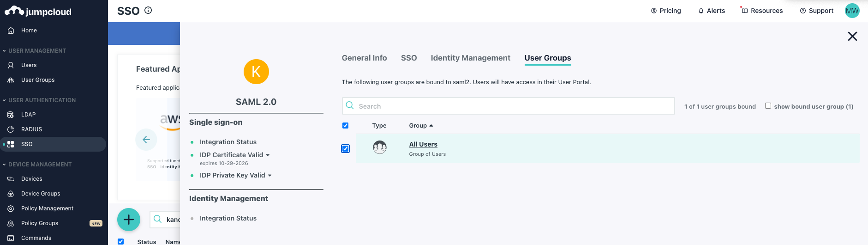Open the Identity Management tab
Viewport: 868px width, 245px height.
click(470, 58)
